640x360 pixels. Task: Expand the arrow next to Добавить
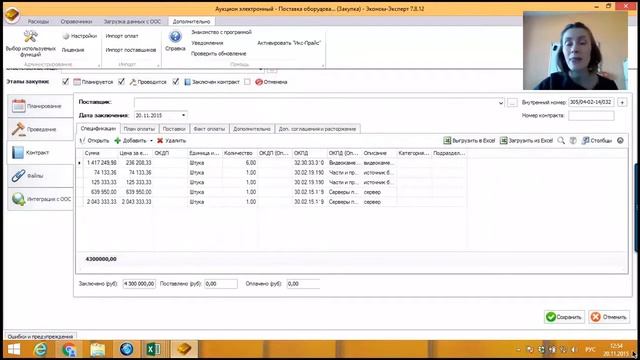(x=151, y=141)
